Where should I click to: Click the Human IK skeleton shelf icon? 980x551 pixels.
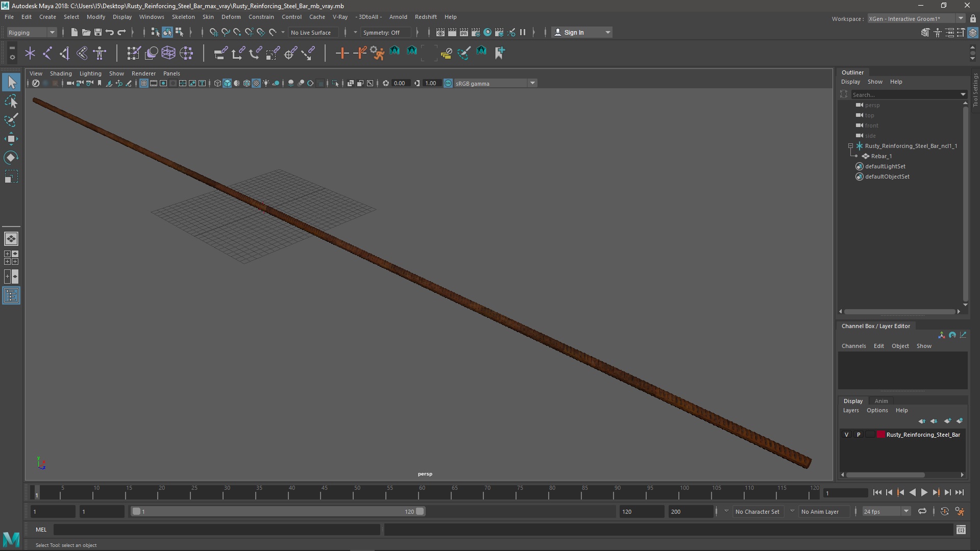pyautogui.click(x=100, y=53)
